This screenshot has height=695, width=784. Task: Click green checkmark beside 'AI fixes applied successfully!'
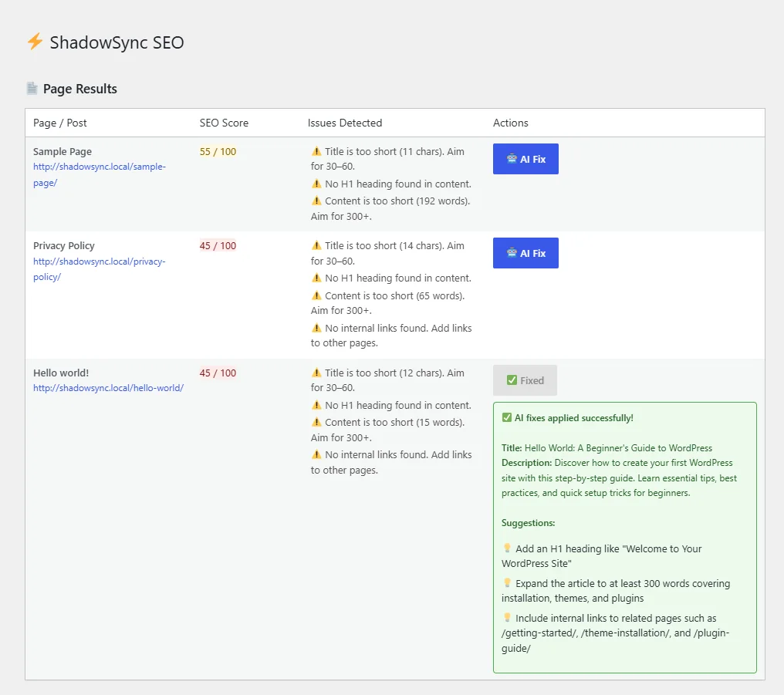(x=507, y=417)
